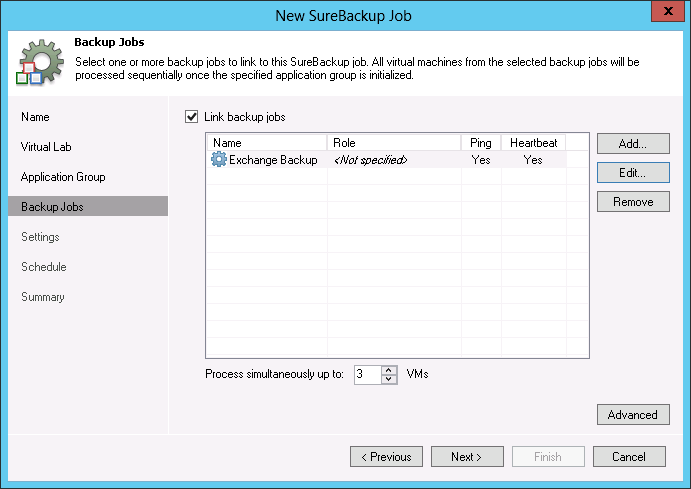Go to the Virtual Lab step
Viewport: 691px width, 489px height.
[x=46, y=147]
